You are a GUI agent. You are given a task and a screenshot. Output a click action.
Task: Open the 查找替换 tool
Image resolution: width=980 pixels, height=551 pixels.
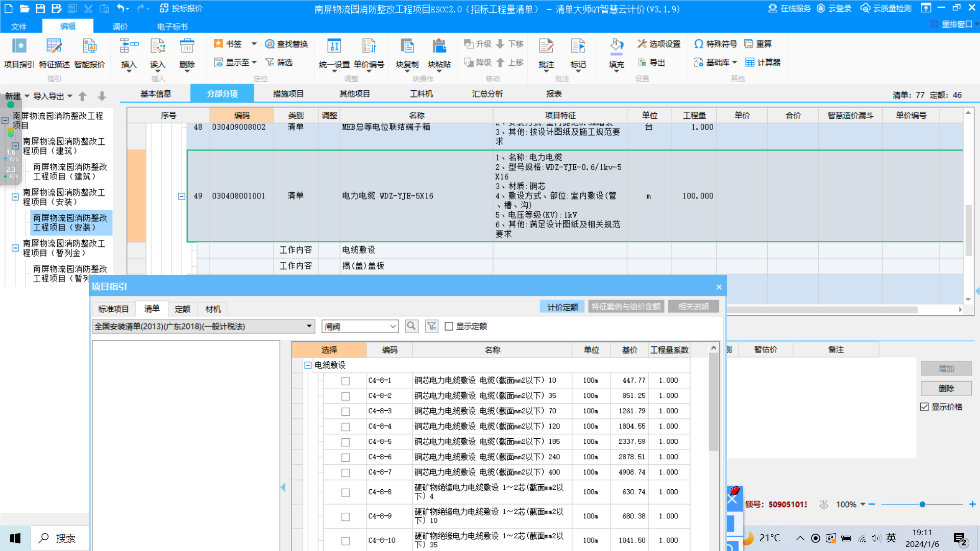pyautogui.click(x=286, y=44)
